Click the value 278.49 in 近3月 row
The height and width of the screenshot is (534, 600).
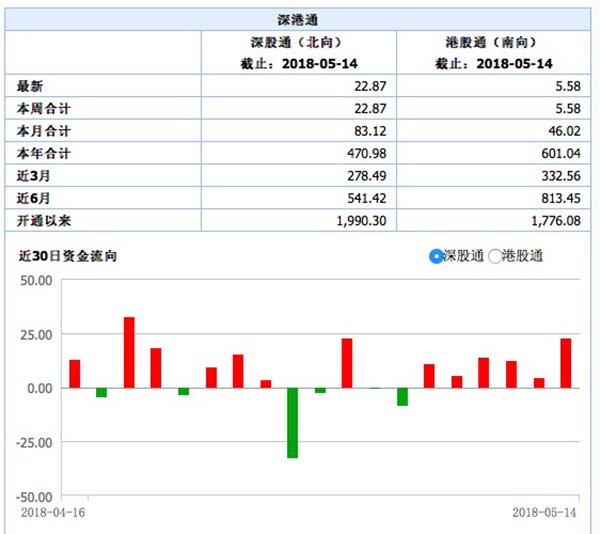[x=367, y=176]
